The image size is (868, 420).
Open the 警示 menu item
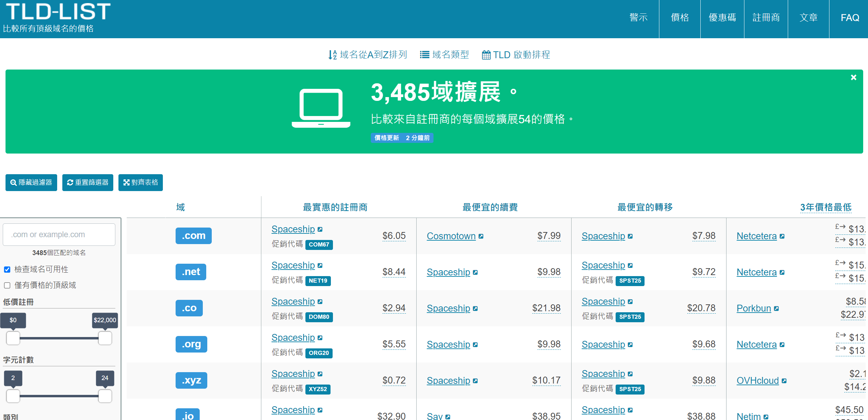[x=638, y=18]
